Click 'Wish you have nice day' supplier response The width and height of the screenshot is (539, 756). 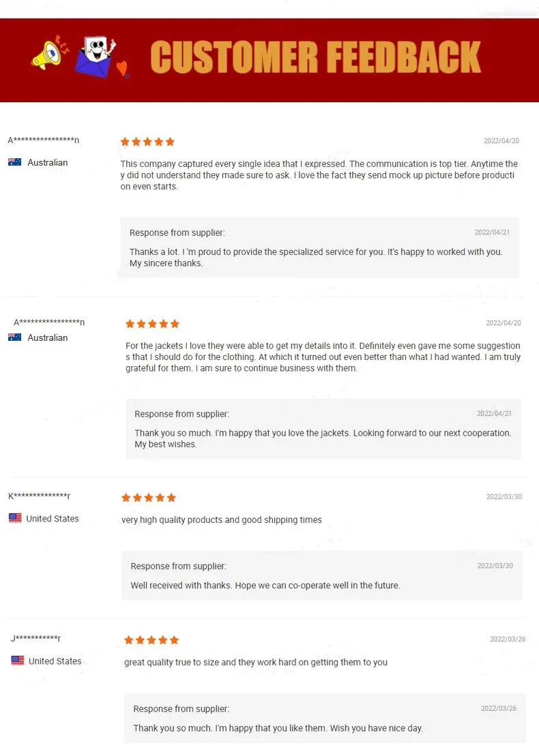pyautogui.click(x=324, y=719)
